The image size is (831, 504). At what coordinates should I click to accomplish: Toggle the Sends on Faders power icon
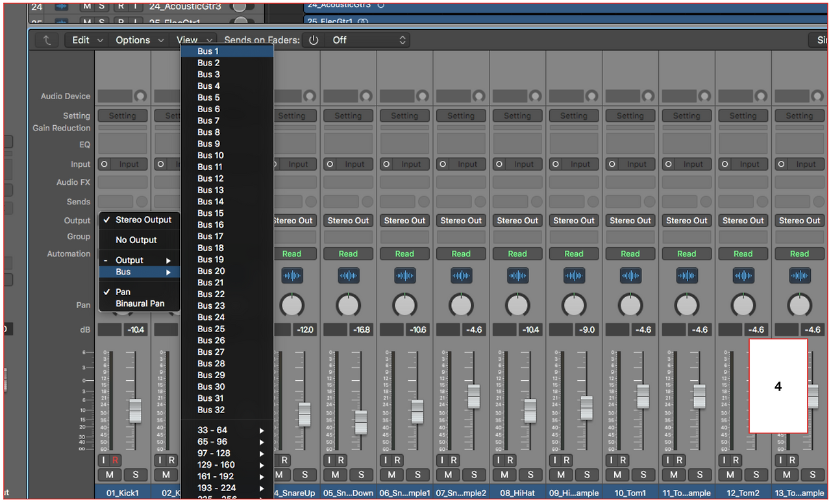click(x=314, y=40)
